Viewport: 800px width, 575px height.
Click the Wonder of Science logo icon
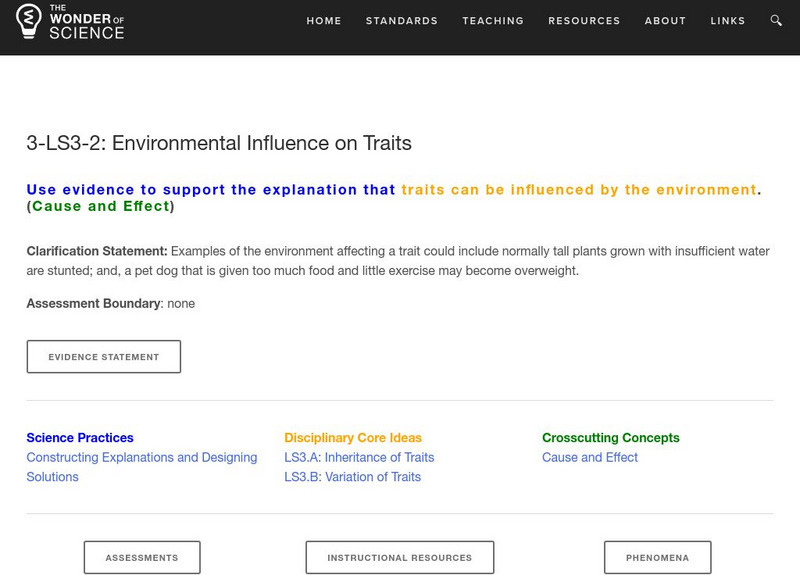30,21
